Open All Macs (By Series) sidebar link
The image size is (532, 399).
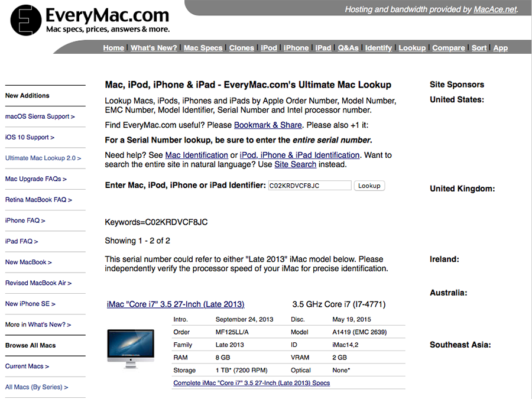pyautogui.click(x=37, y=387)
